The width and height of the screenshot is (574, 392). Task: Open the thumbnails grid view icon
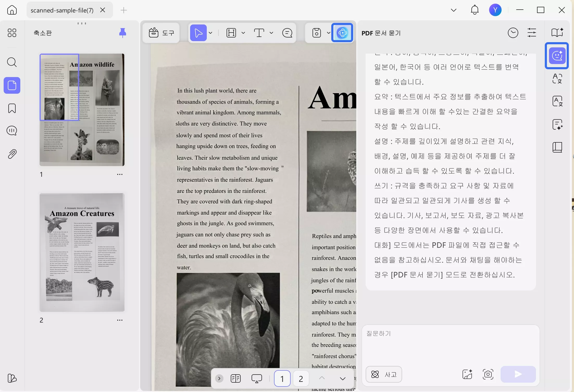(12, 33)
